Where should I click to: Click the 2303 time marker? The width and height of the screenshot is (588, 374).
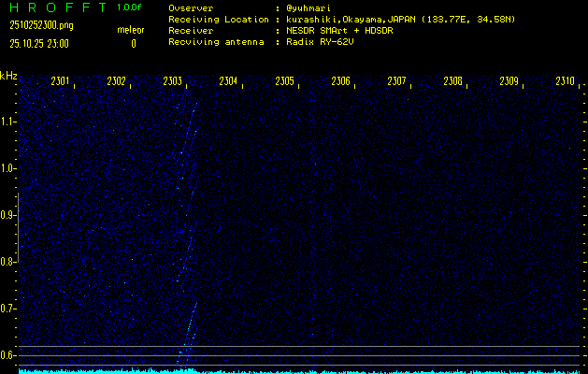click(x=172, y=81)
